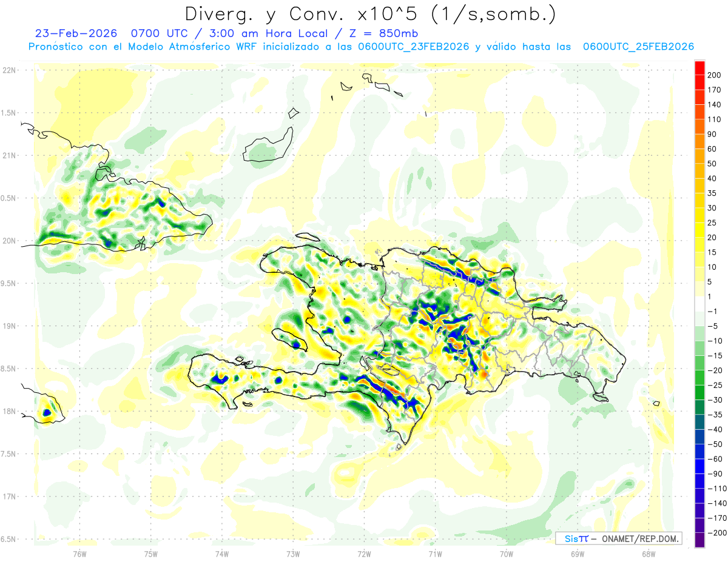
Task: Click the latitude label '22N'
Action: click(x=8, y=70)
